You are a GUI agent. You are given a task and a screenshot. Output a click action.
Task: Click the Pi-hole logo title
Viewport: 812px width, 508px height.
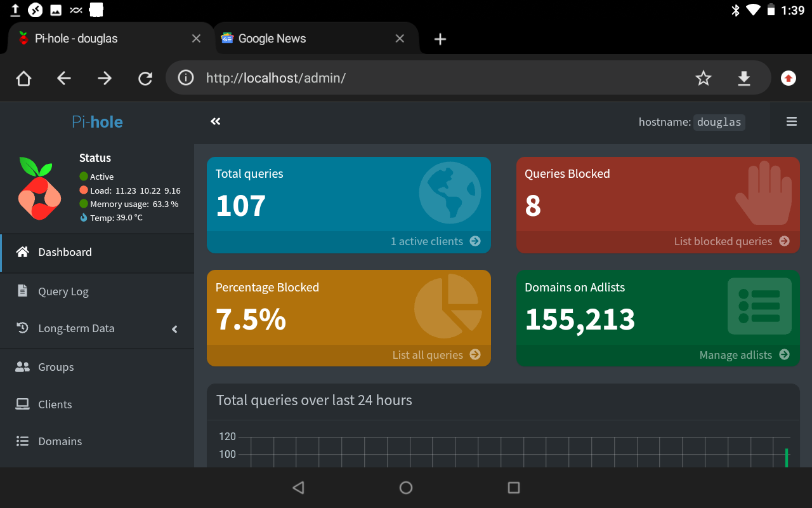tap(97, 122)
